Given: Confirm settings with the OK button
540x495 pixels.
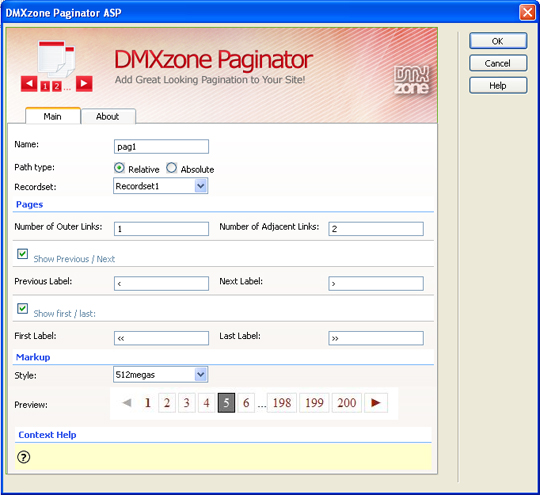Looking at the screenshot, I should tap(498, 41).
